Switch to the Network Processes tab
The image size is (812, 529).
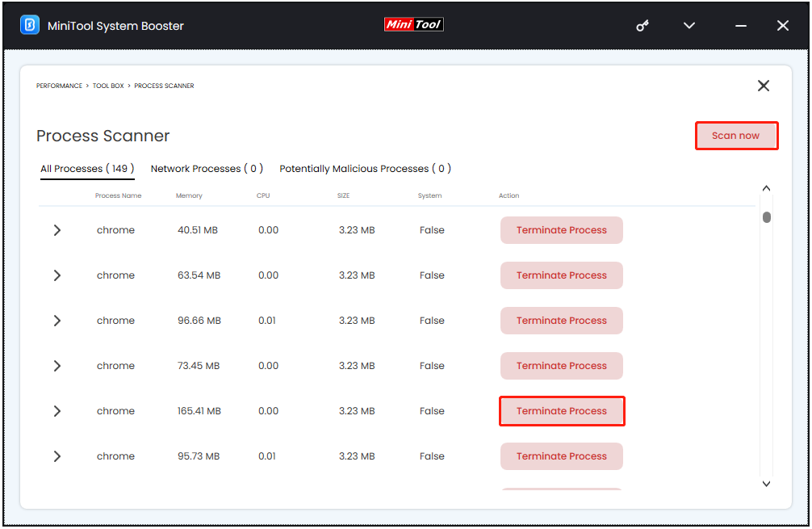[x=207, y=169]
